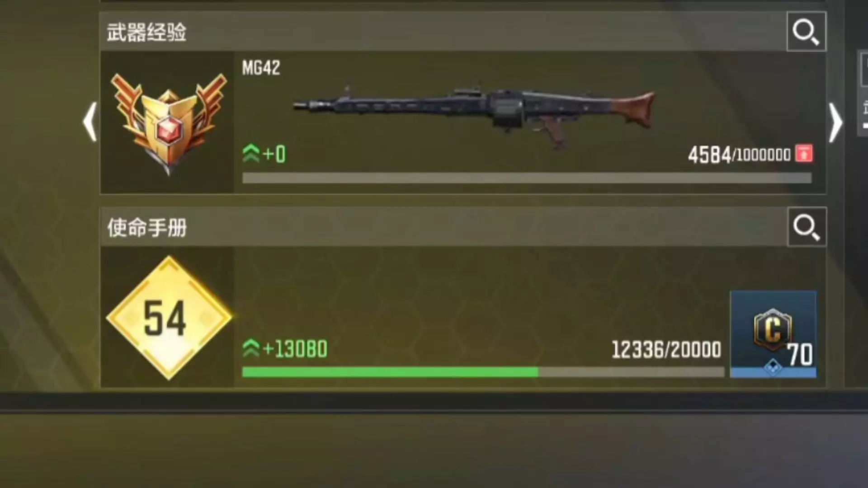Click the green mission handbook progress bar

pos(483,372)
